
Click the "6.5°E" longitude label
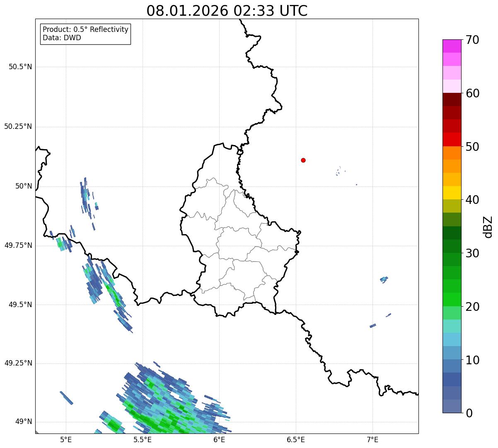click(296, 439)
